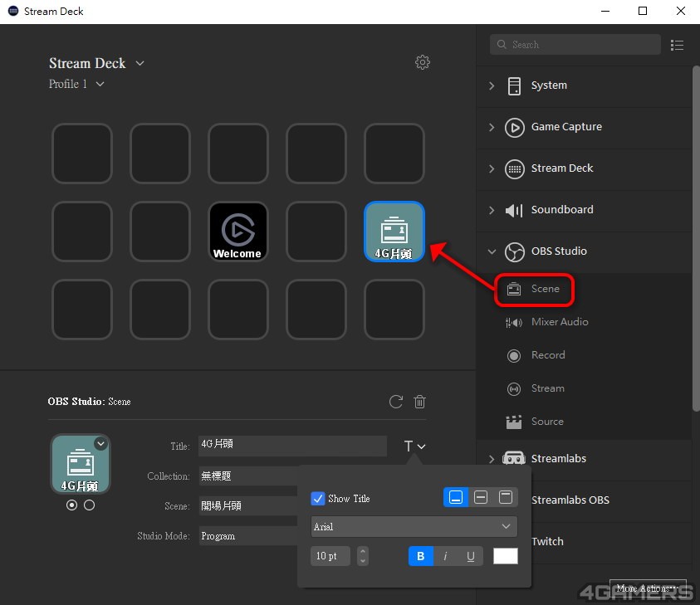This screenshot has width=700, height=605.
Task: Click the Title input field
Action: pyautogui.click(x=292, y=446)
